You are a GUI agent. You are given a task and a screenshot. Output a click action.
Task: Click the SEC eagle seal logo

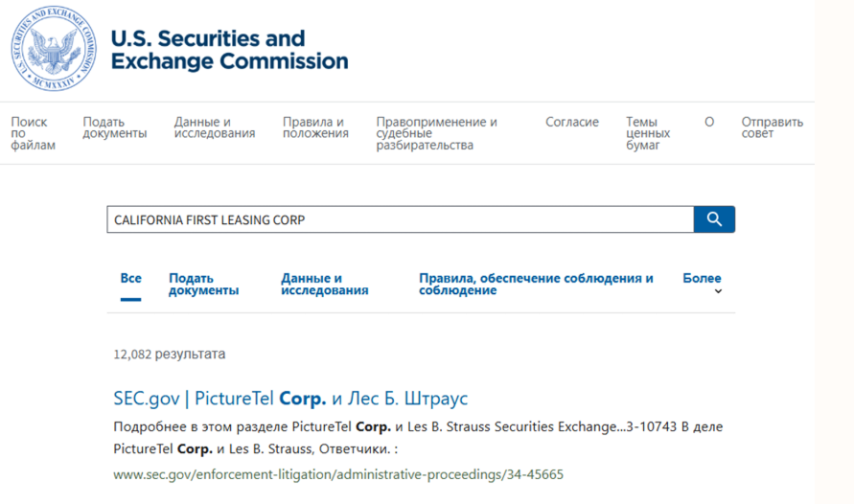point(54,49)
